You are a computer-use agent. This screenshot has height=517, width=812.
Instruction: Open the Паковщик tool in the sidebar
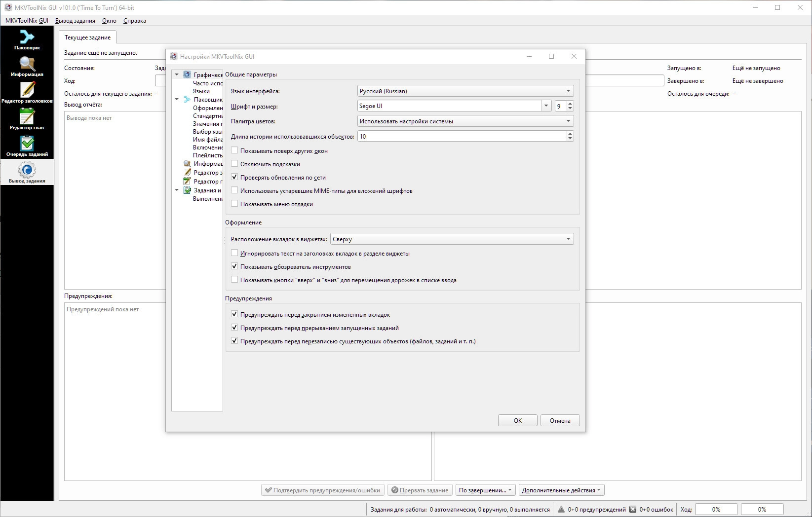(x=27, y=40)
